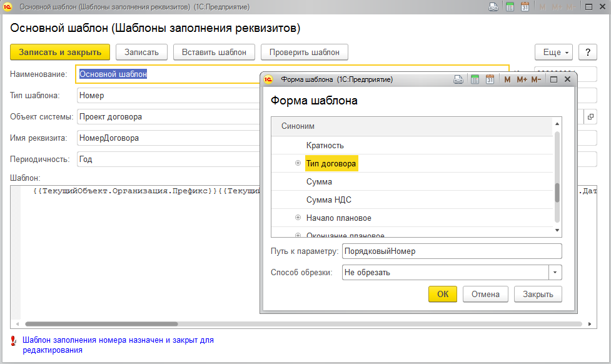This screenshot has width=611, height=364.
Task: Click the horizontal scrollbar of template editor
Action: pyautogui.click(x=100, y=324)
